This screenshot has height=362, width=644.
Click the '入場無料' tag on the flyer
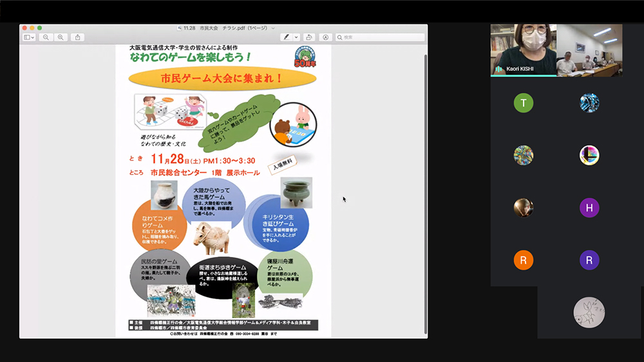pyautogui.click(x=282, y=164)
